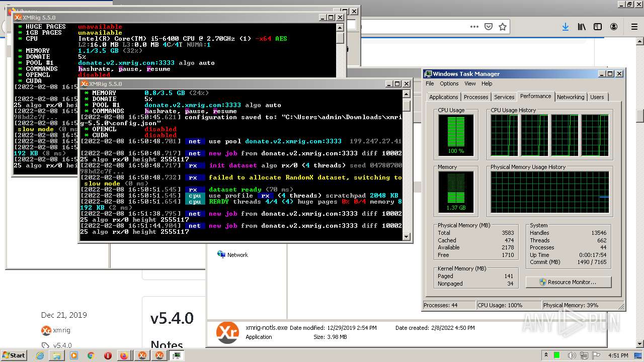The image size is (644, 362).
Task: Open Windows Explorer from taskbar
Action: (57, 355)
